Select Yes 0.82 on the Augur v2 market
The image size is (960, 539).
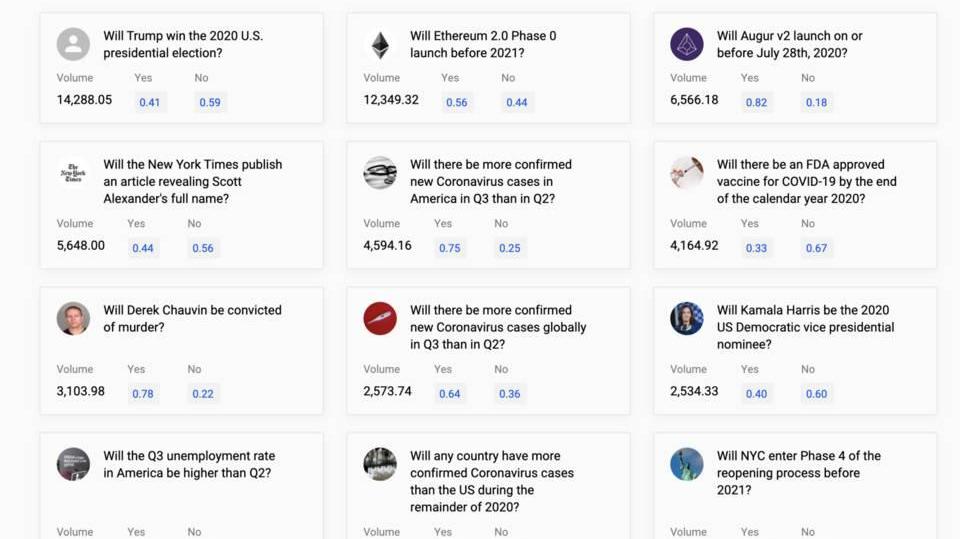click(756, 102)
